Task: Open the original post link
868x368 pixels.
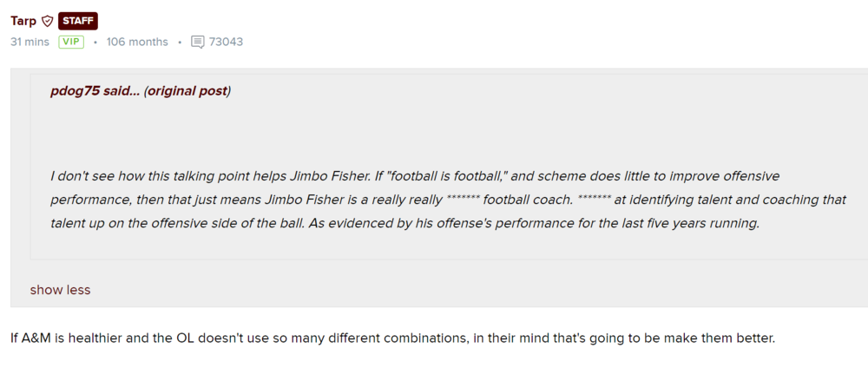Action: [187, 91]
